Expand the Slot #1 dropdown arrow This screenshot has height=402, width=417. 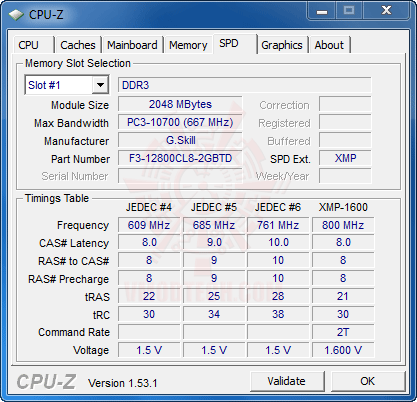pyautogui.click(x=100, y=85)
